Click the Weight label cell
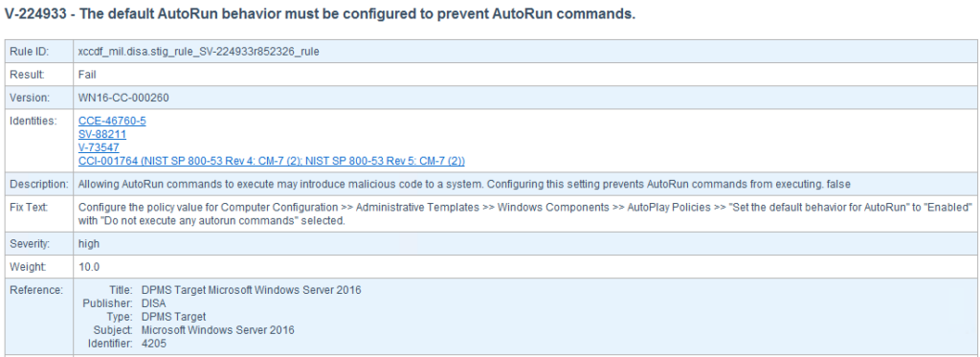The image size is (980, 357). (x=38, y=267)
